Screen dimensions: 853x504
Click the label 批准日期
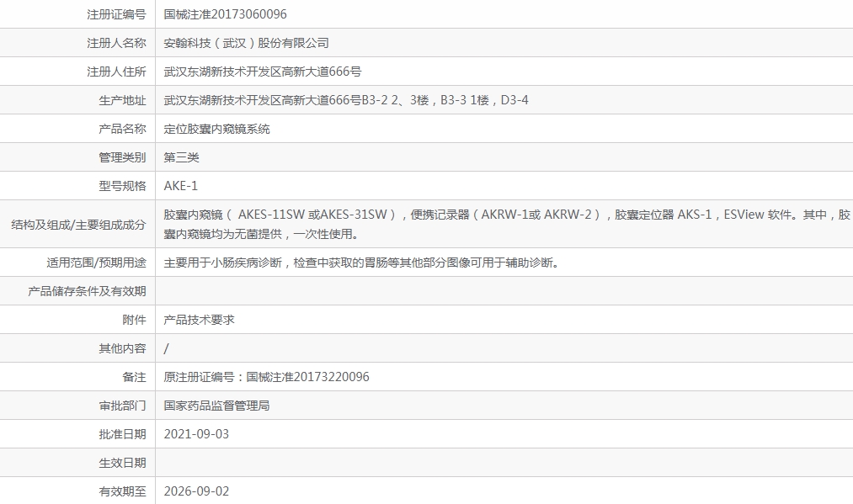(122, 434)
